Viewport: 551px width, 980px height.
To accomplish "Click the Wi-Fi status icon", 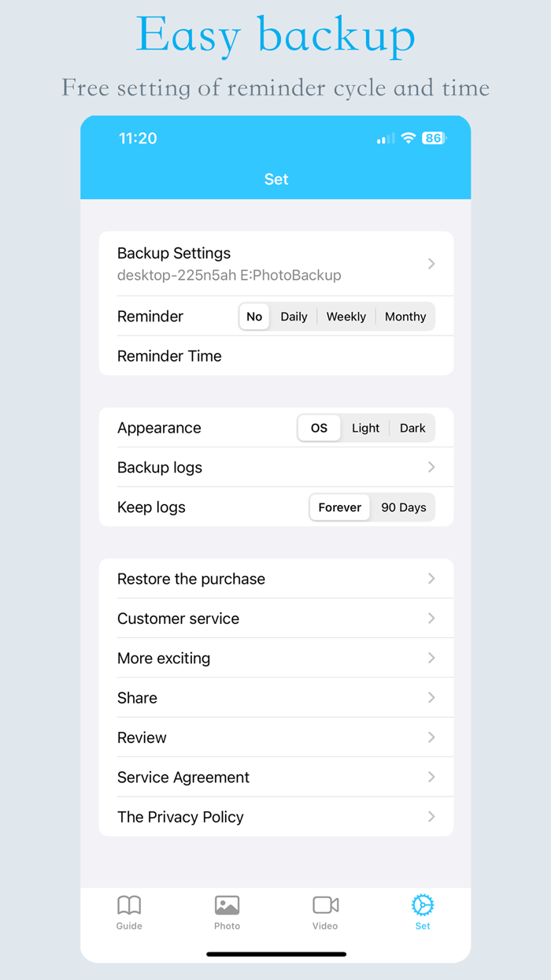I will (x=407, y=138).
